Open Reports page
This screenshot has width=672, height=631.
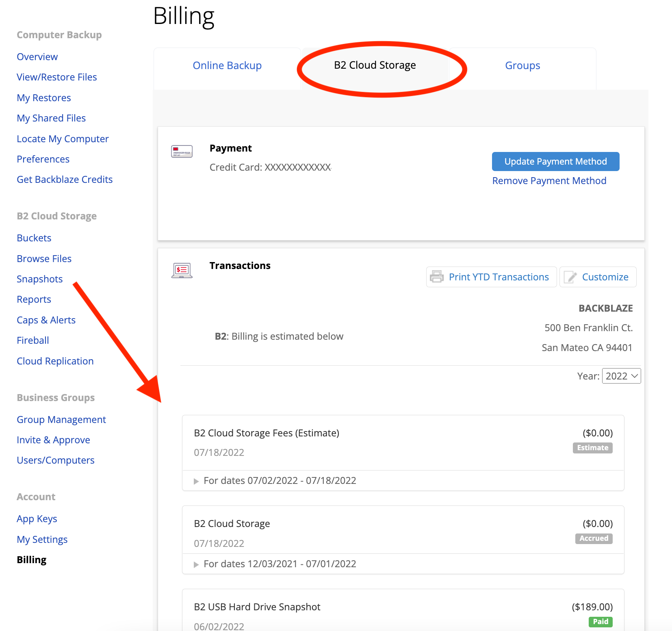tap(34, 299)
